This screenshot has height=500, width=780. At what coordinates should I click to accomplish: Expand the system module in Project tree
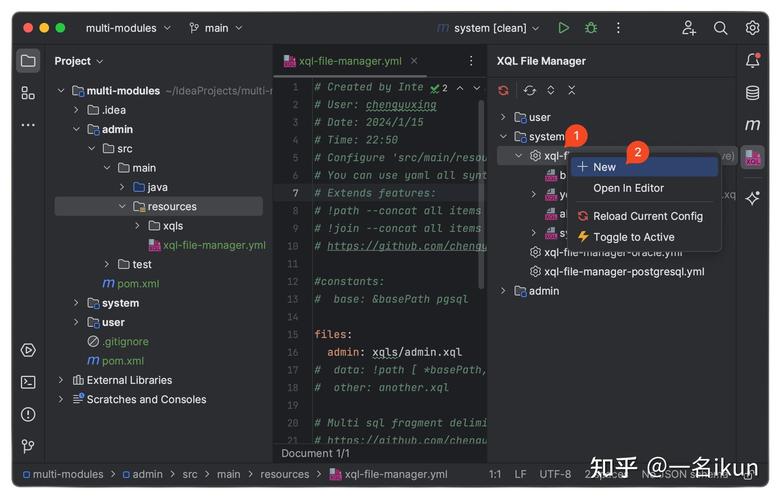[76, 303]
